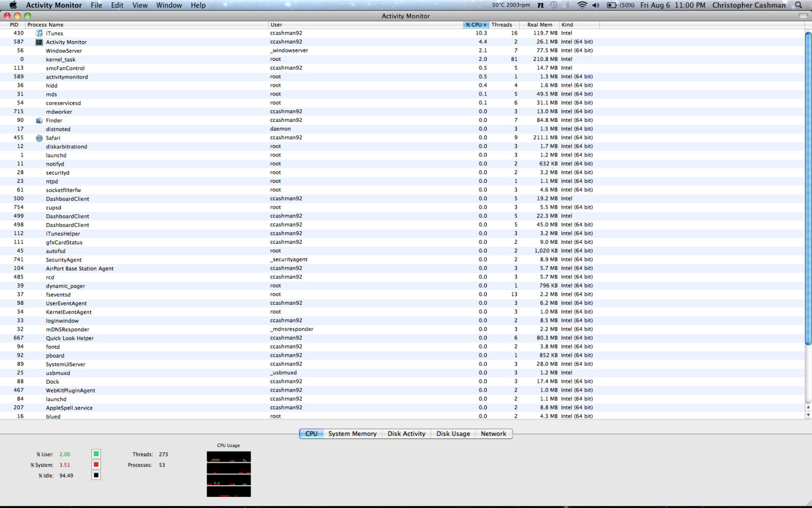
Task: Sort processes by % CPU column
Action: 476,25
